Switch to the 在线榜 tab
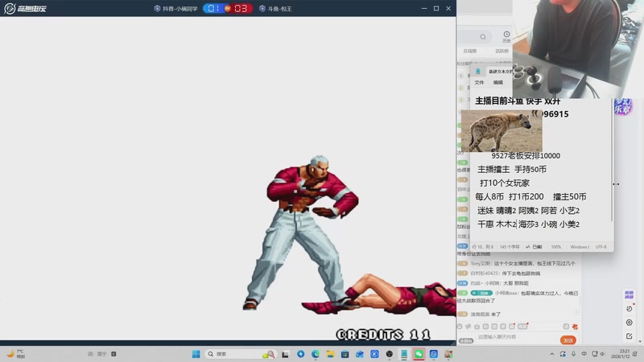 (469, 51)
